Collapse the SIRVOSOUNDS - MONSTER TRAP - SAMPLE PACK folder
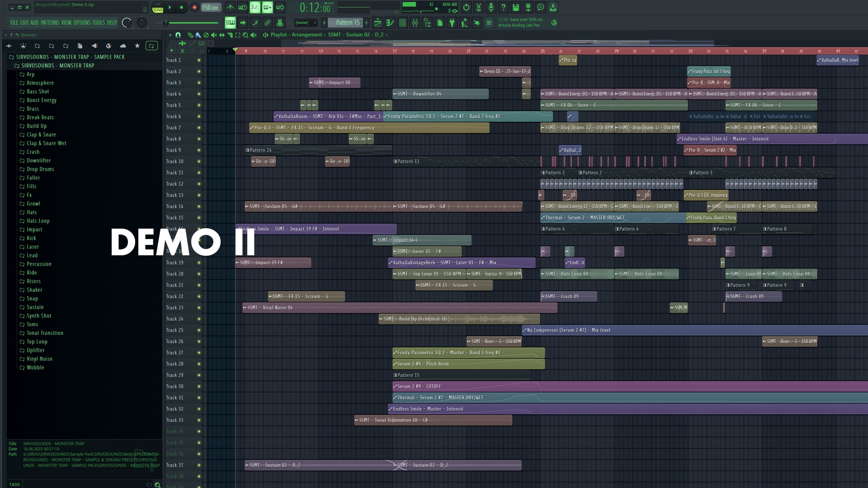868x488 pixels. click(70, 57)
